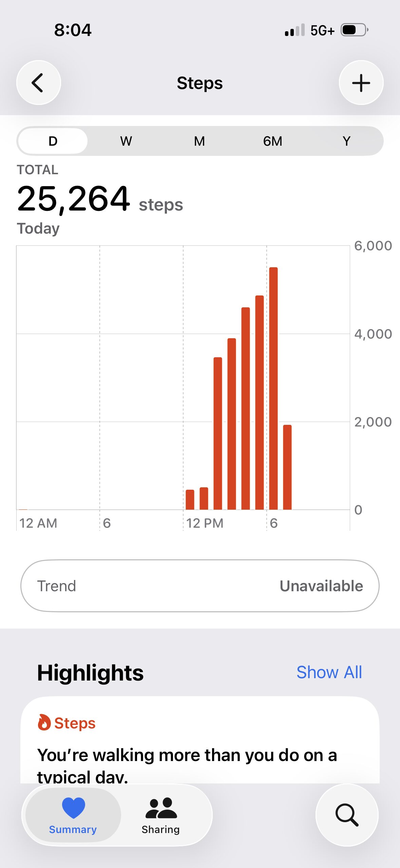Open the Sharing people icon
The image size is (400, 868).
(x=161, y=808)
